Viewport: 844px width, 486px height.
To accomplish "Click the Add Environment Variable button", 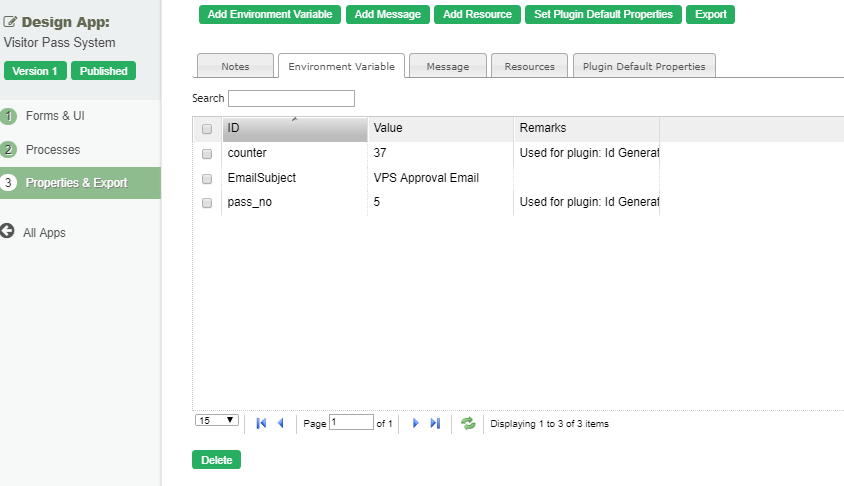I will [x=270, y=14].
